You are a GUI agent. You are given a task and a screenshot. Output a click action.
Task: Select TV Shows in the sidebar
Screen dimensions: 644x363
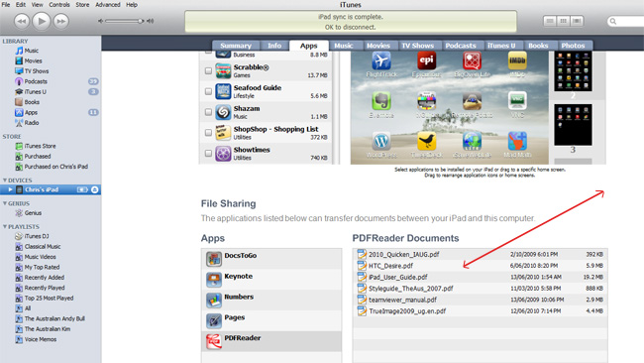[36, 71]
